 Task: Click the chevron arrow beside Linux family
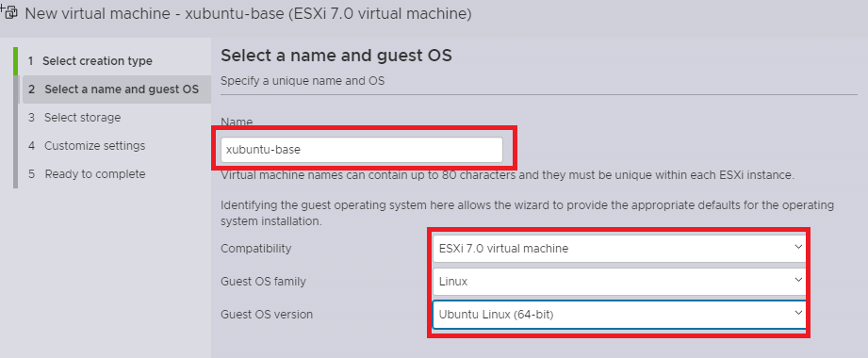coord(798,280)
